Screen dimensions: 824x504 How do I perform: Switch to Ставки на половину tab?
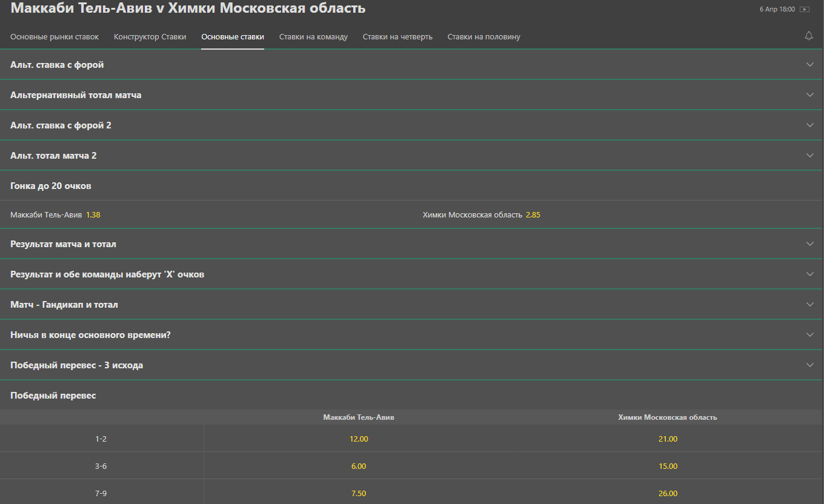[483, 37]
